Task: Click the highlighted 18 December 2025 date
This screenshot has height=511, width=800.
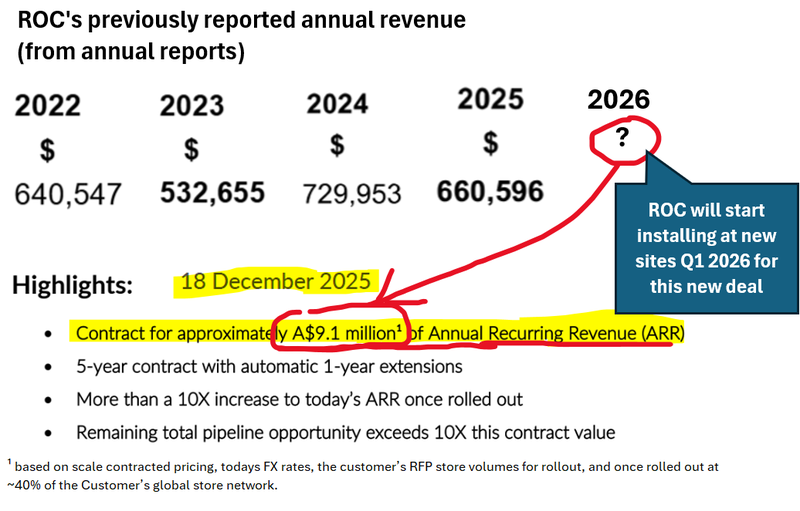Action: (x=275, y=283)
